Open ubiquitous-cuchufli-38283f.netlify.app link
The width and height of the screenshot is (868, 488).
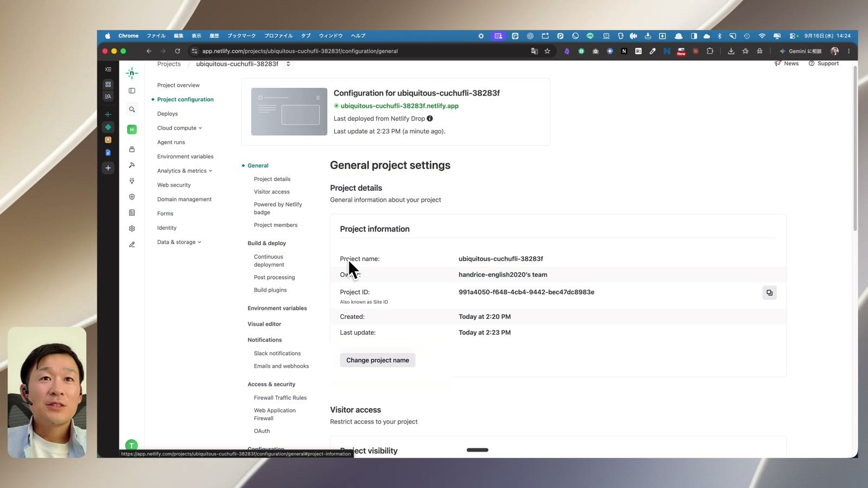pos(399,106)
